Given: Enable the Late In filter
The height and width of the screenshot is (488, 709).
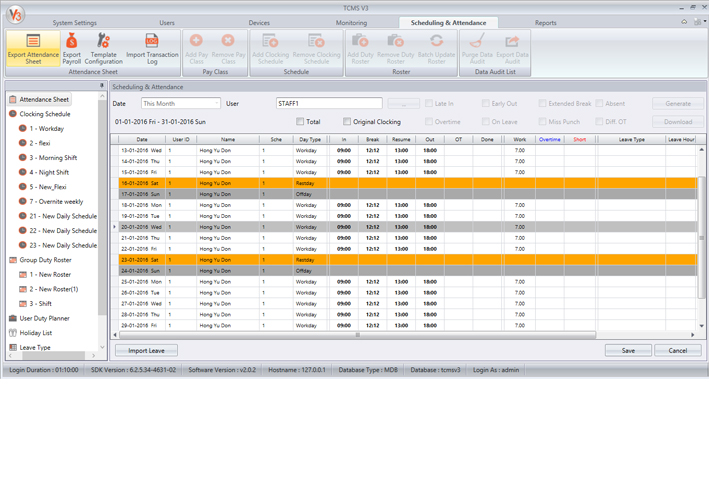Looking at the screenshot, I should [429, 103].
